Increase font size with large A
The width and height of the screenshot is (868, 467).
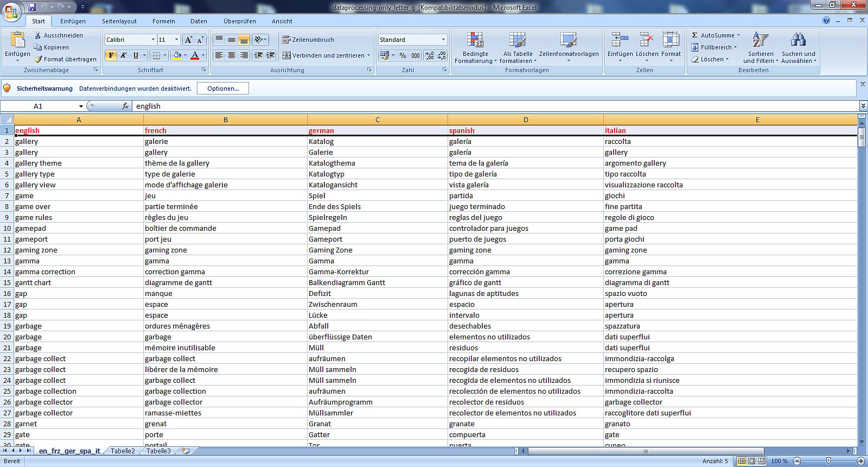[188, 40]
